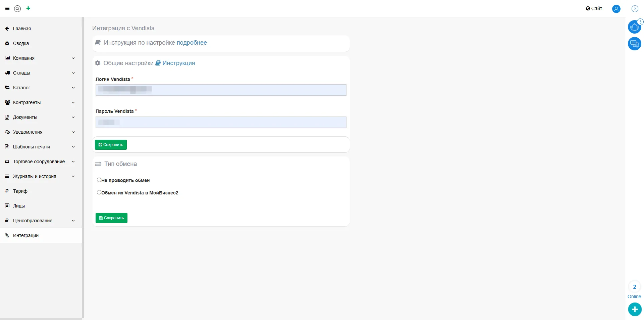Open the 'подробнее' setup instruction link
This screenshot has height=320, width=644.
[192, 43]
